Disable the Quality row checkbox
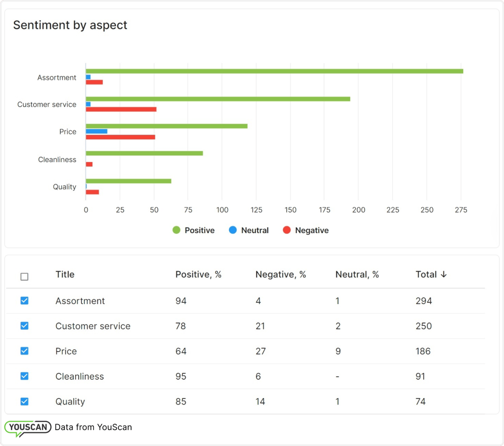504x446 pixels. pyautogui.click(x=24, y=401)
